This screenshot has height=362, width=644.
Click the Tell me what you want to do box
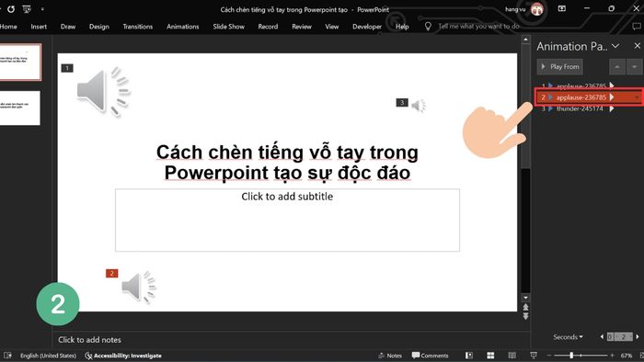478,27
